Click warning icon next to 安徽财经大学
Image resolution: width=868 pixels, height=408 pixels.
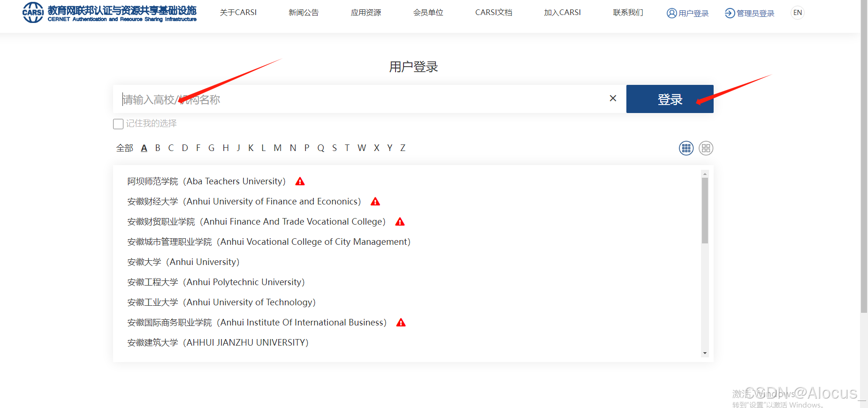click(375, 202)
